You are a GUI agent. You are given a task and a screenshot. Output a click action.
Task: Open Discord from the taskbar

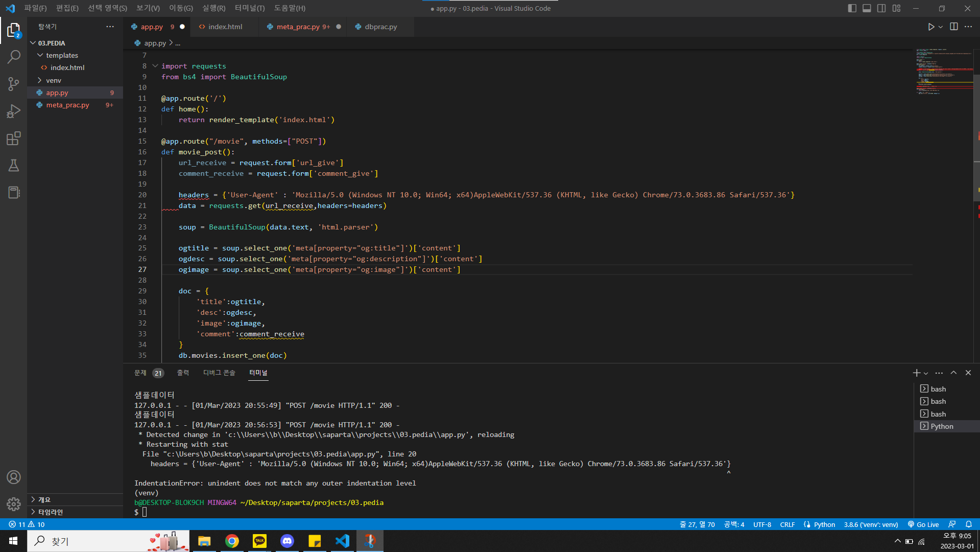click(288, 541)
